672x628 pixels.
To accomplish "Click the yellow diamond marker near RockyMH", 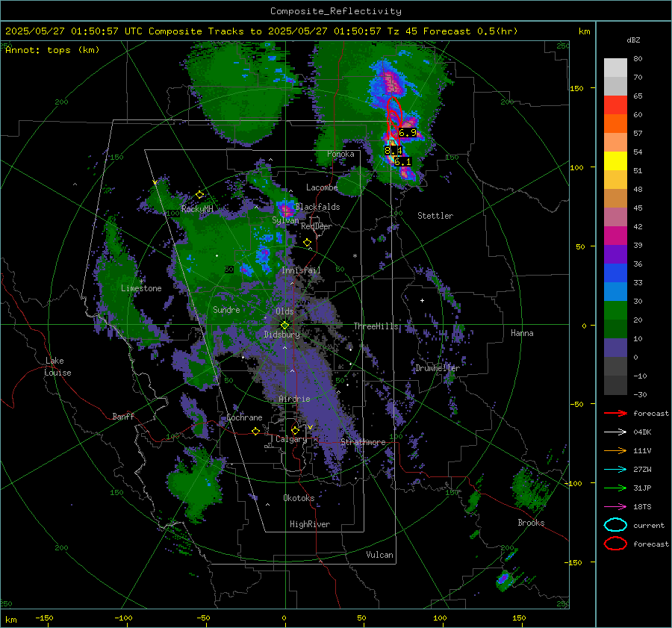I will [x=199, y=195].
